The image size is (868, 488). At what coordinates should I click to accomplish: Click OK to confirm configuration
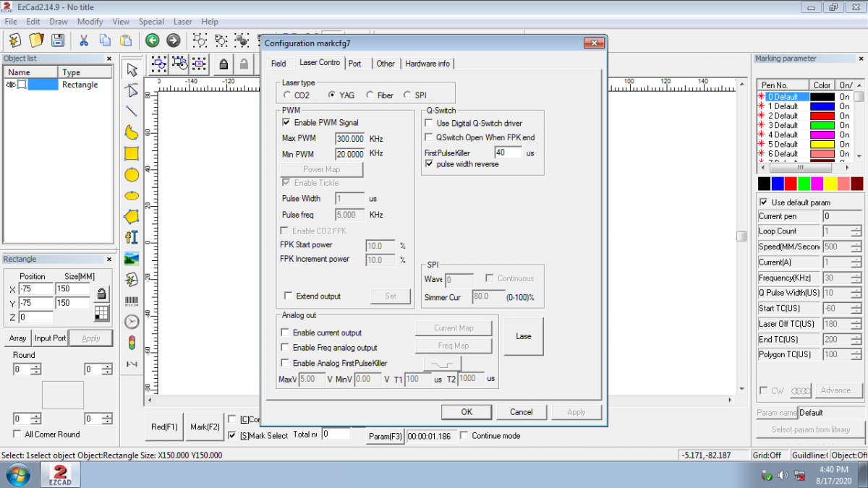pos(467,412)
